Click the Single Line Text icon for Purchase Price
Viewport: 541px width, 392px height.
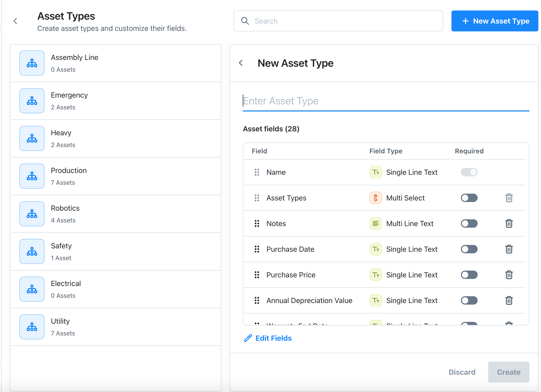(376, 275)
